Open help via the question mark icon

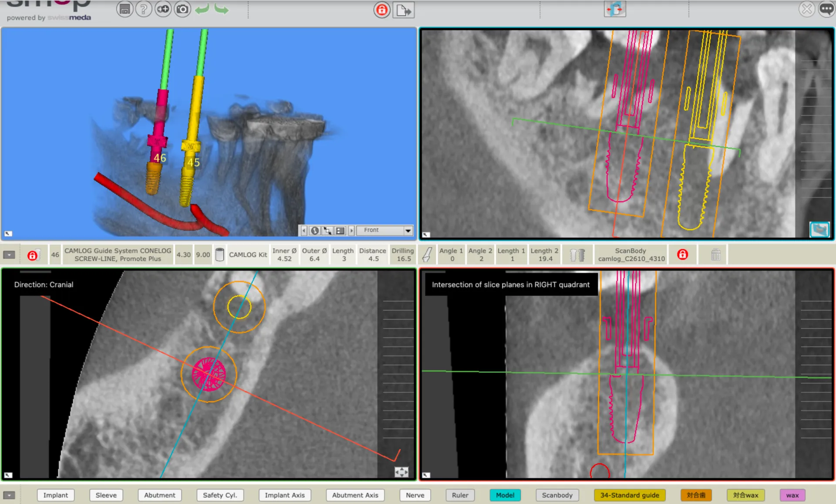pyautogui.click(x=143, y=9)
